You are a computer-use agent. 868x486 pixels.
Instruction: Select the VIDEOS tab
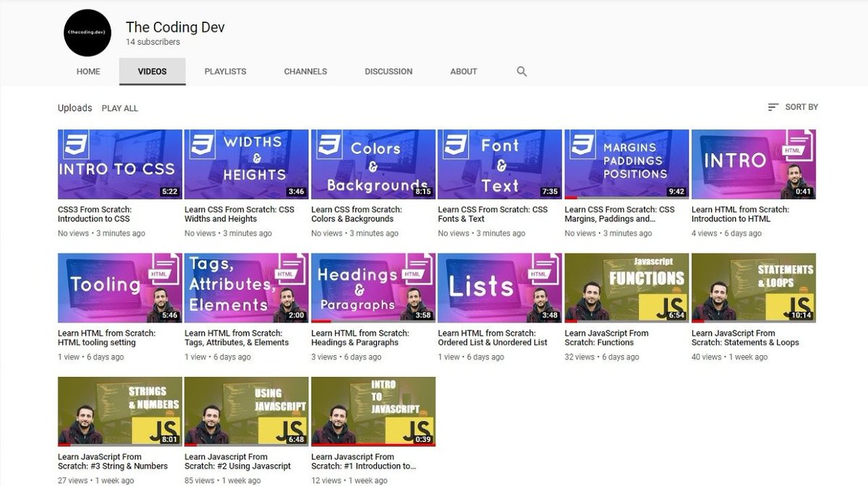coord(152,72)
